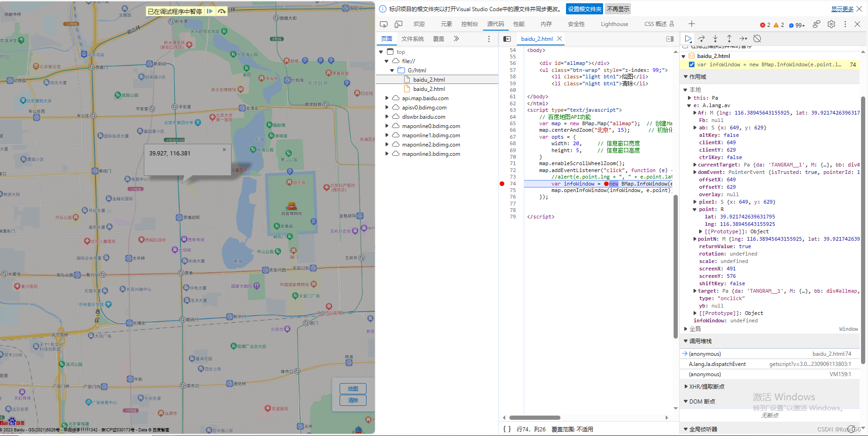Open DevTools settings gear

pos(831,24)
